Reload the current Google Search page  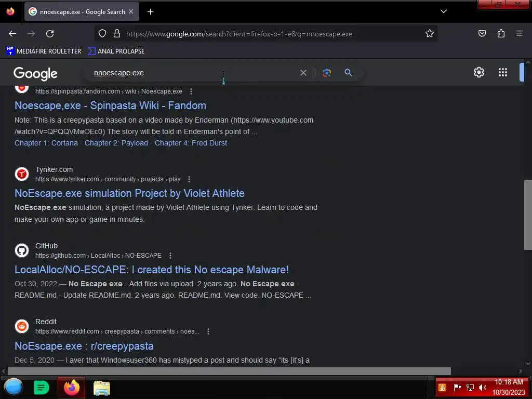[x=50, y=34]
